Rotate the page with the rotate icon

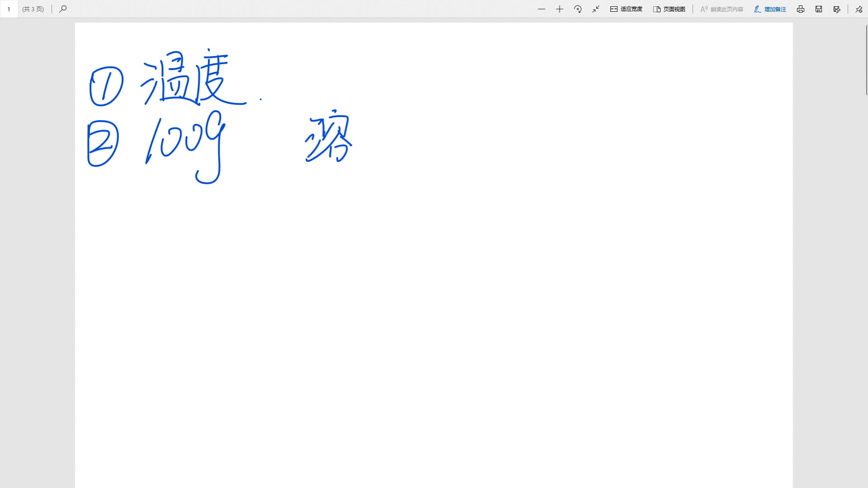click(x=578, y=9)
